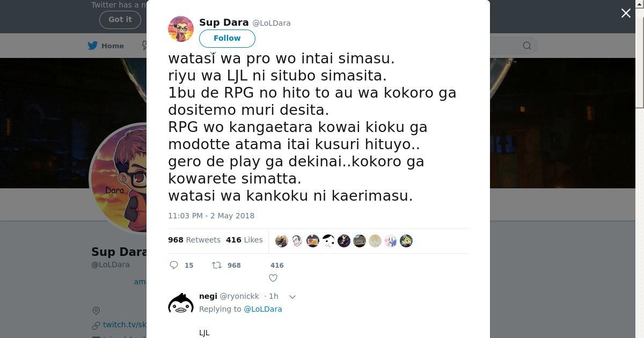Image resolution: width=644 pixels, height=338 pixels.
Task: Click the page vertical scrollbar
Action: click(640, 169)
